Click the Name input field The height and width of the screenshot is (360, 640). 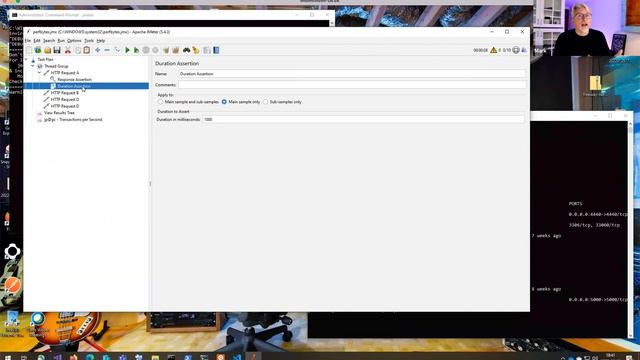click(352, 74)
